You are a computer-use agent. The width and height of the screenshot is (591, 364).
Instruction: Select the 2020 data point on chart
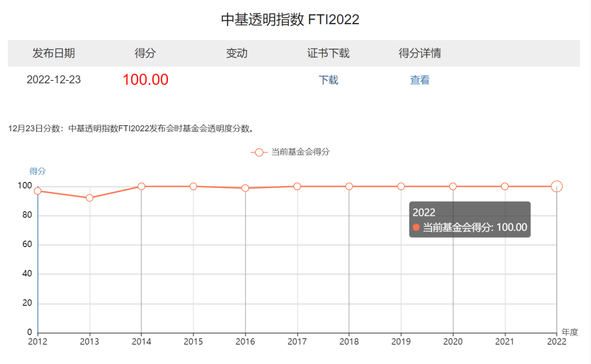pyautogui.click(x=453, y=186)
